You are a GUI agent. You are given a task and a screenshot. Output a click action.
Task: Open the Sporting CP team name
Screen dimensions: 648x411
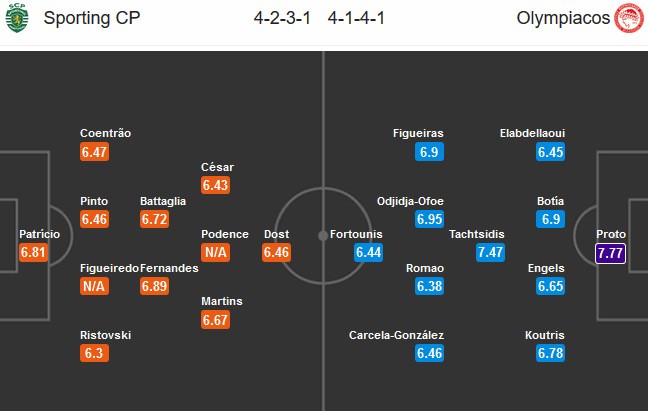92,18
